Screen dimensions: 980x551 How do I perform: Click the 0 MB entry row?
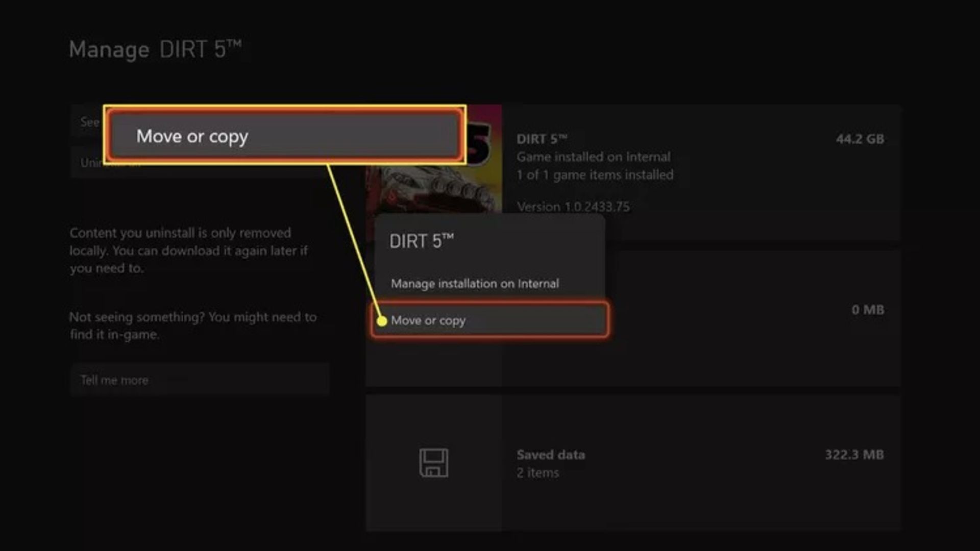pos(867,310)
